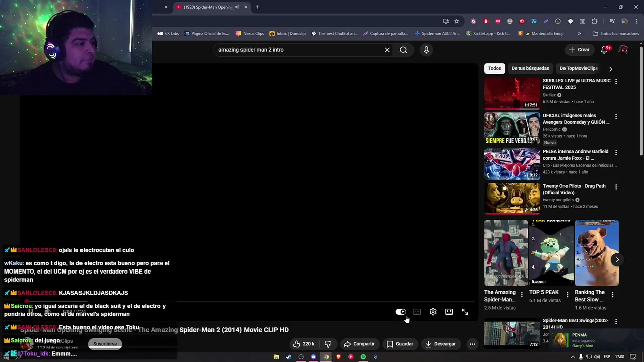Viewport: 644px width, 362px height.
Task: Open PELEA intensa Andrew Garfield video title
Action: pyautogui.click(x=576, y=155)
